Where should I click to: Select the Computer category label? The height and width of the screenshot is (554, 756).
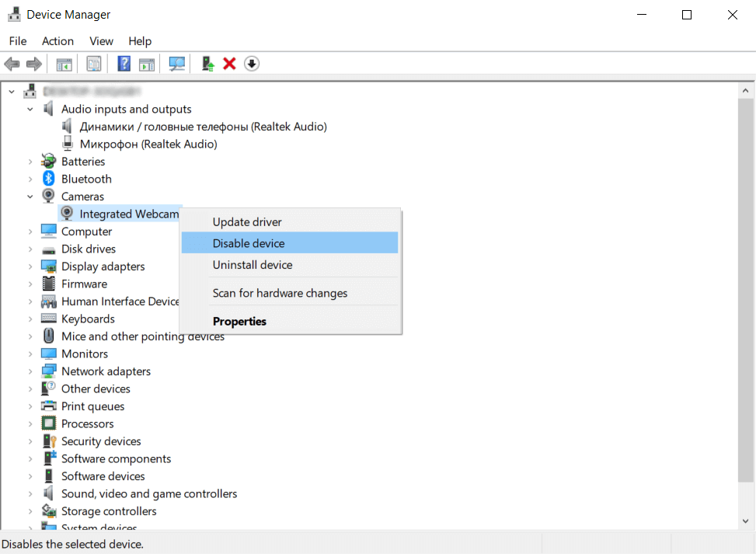tap(86, 232)
